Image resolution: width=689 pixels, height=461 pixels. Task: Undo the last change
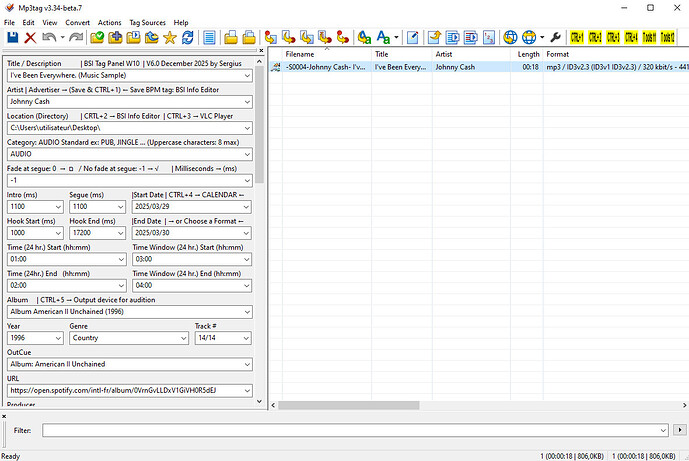(x=49, y=38)
